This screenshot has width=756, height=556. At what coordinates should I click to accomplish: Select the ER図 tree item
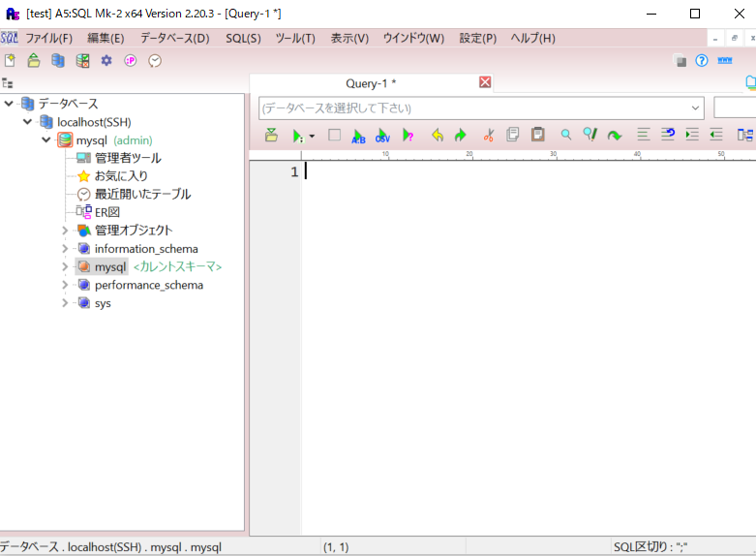point(107,212)
